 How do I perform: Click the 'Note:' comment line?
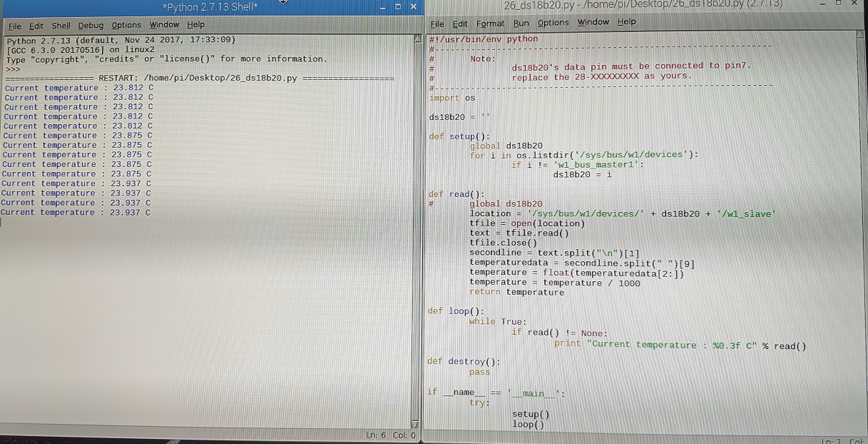[482, 59]
